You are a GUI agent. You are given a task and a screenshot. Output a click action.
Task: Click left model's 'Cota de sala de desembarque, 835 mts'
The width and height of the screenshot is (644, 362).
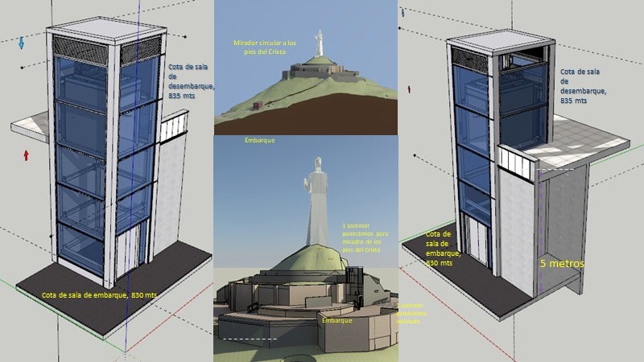tap(192, 81)
